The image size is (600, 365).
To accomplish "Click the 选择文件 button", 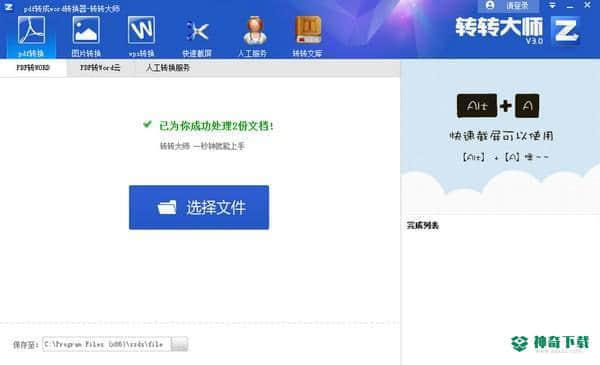I will coord(199,207).
